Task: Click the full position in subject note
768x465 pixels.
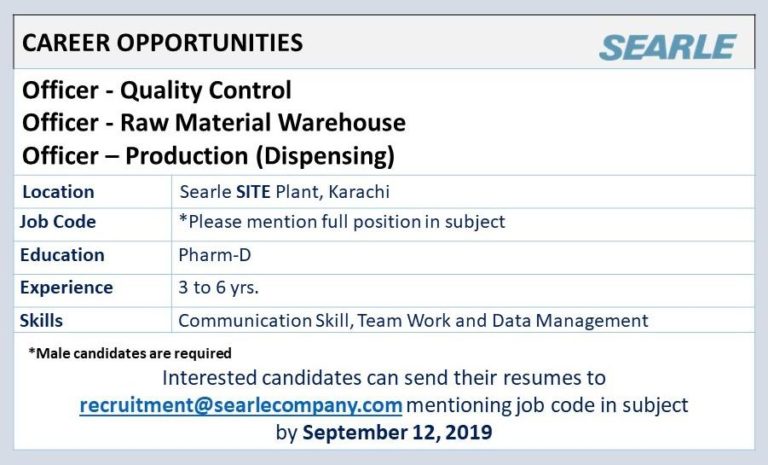Action: coord(341,222)
